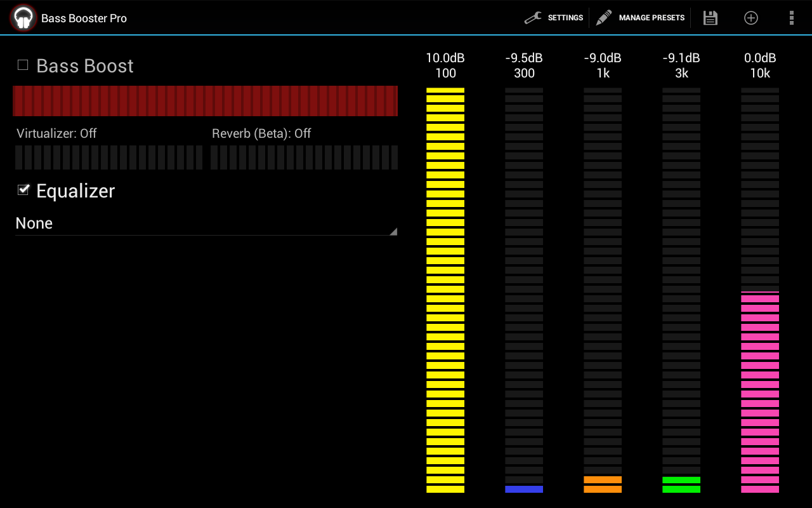Click the dropdown arrow of preset spinner
Screen dimensions: 812x508
[393, 232]
